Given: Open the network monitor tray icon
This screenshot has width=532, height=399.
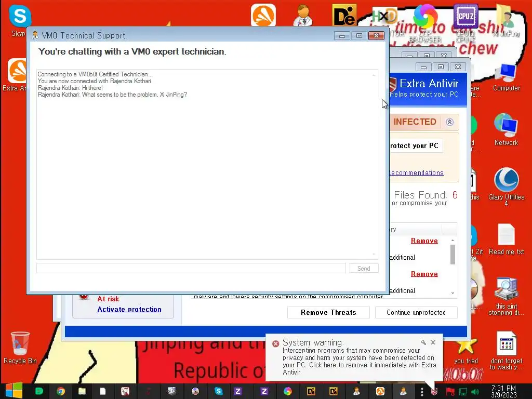Looking at the screenshot, I should pos(463,392).
